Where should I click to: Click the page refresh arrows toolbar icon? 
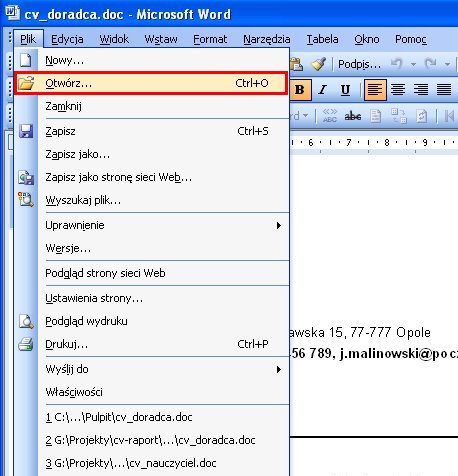pyautogui.click(x=422, y=116)
